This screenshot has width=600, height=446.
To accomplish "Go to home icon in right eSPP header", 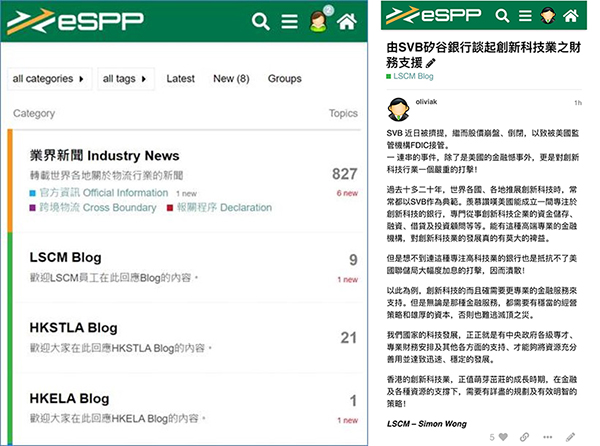I will pos(571,16).
